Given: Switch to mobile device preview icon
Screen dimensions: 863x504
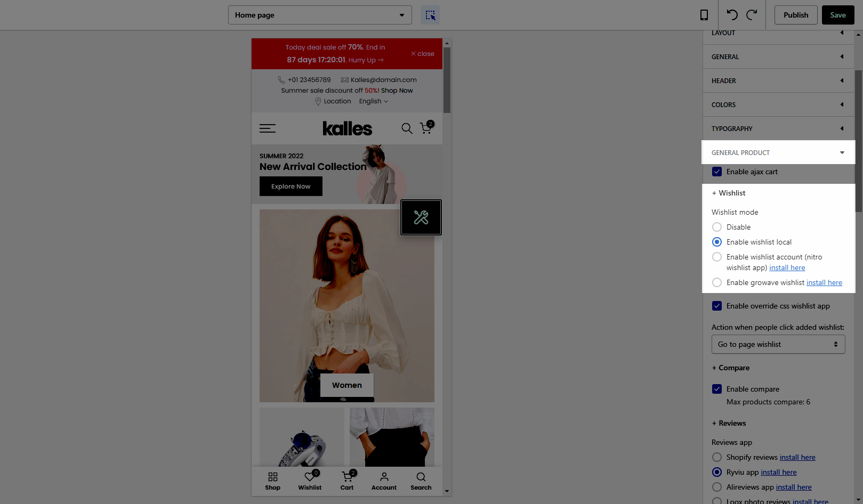Looking at the screenshot, I should coord(704,15).
